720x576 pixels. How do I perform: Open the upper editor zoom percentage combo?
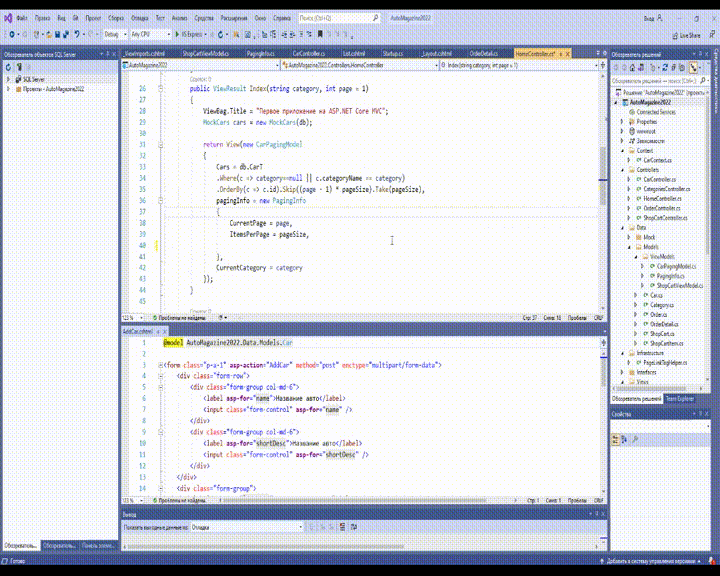[x=133, y=317]
